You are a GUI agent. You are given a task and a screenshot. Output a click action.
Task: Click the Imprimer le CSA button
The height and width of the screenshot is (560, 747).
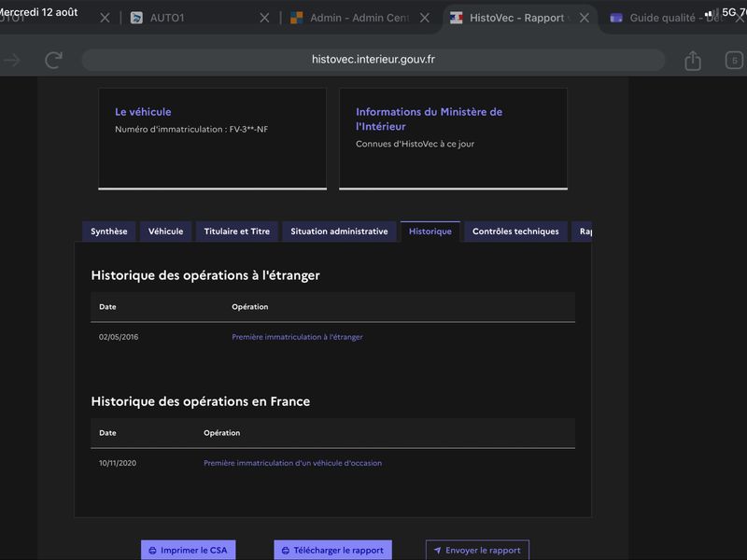click(189, 550)
